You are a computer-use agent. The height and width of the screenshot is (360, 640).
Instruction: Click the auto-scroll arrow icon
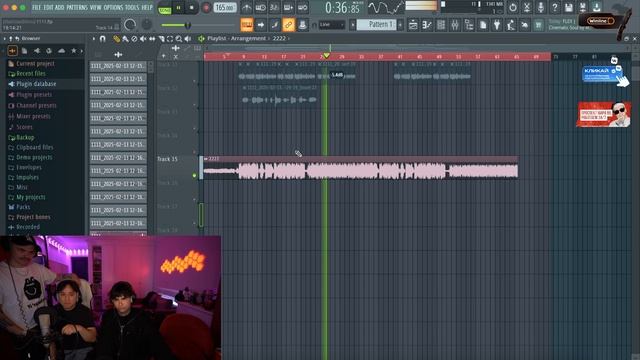(261, 25)
